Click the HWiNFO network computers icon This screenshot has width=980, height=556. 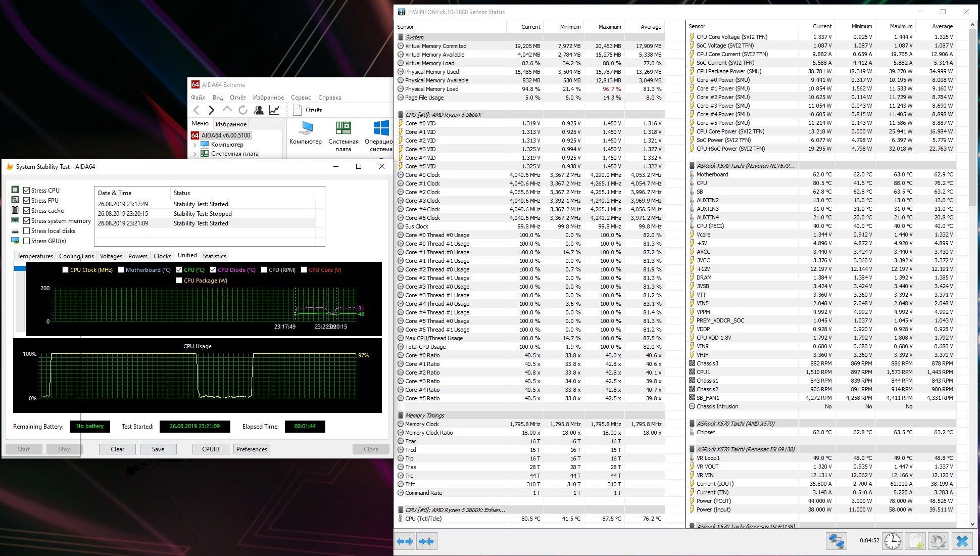coord(836,541)
